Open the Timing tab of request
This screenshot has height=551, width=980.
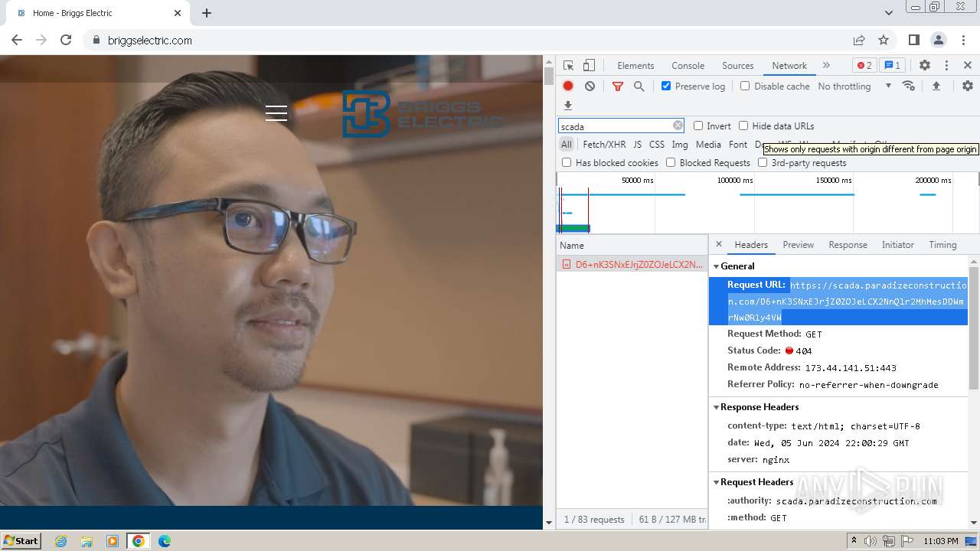(x=942, y=245)
